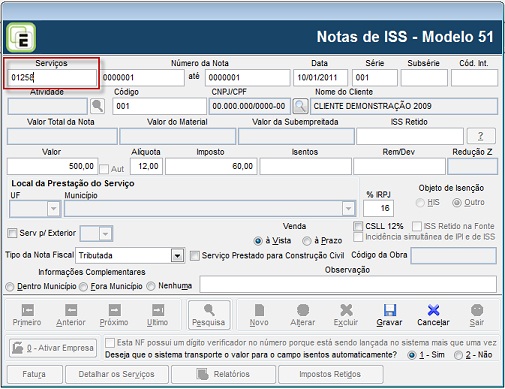Click the Isentos field
This screenshot has height=389, width=505.
tap(305, 166)
